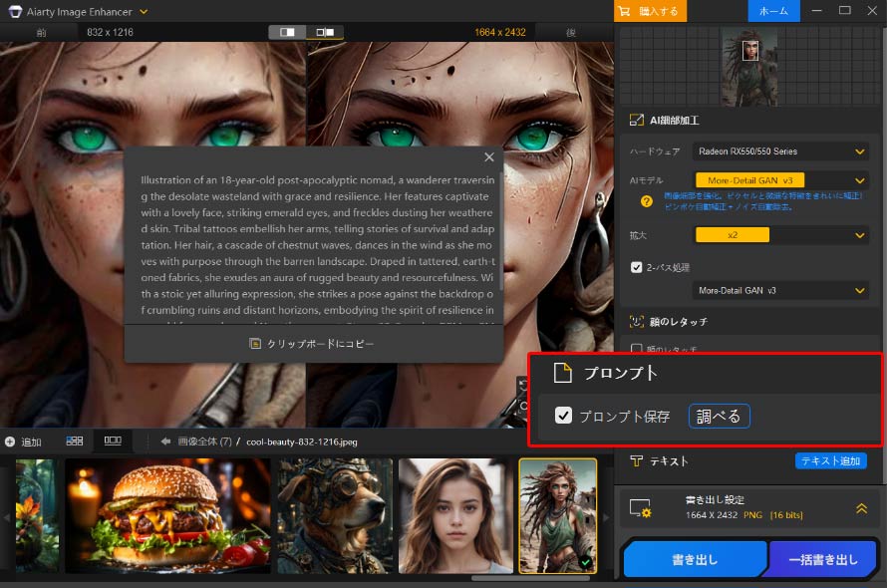Switch to filmstrip view icon

coord(113,441)
